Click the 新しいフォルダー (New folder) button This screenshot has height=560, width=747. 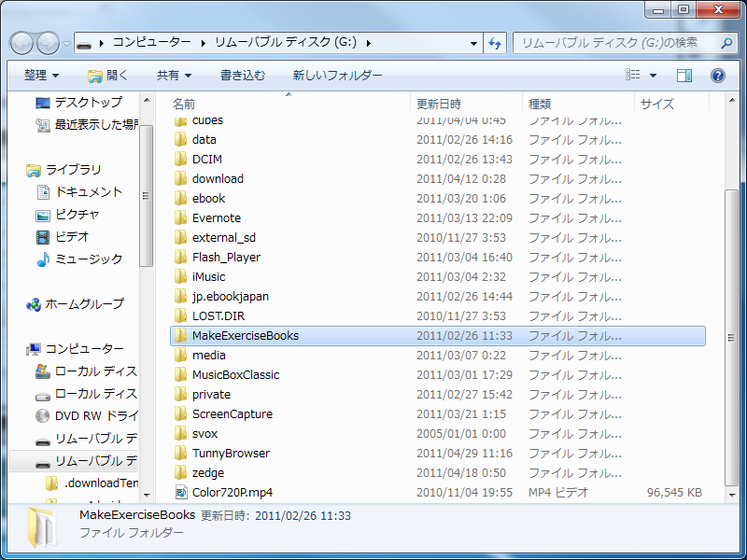pyautogui.click(x=337, y=76)
